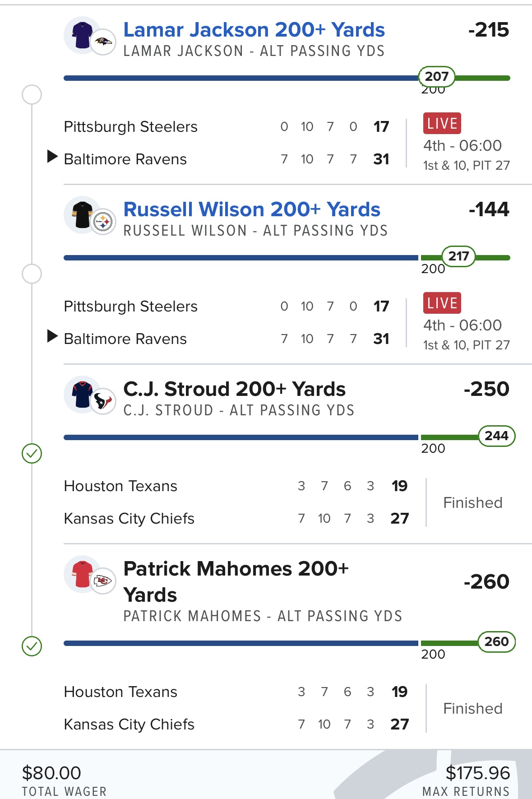
Task: Tap the Chiefs jersey icon beside Patrick Mahomes
Action: coord(83,574)
